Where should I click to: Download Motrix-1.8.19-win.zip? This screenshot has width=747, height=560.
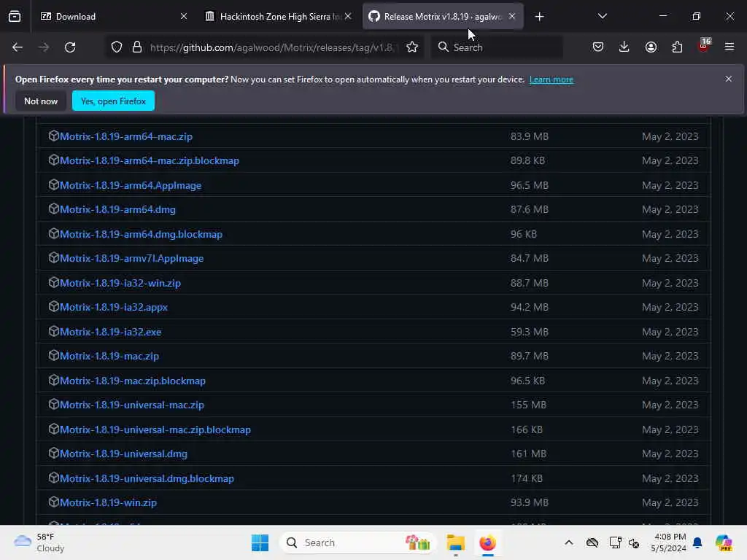(x=108, y=503)
